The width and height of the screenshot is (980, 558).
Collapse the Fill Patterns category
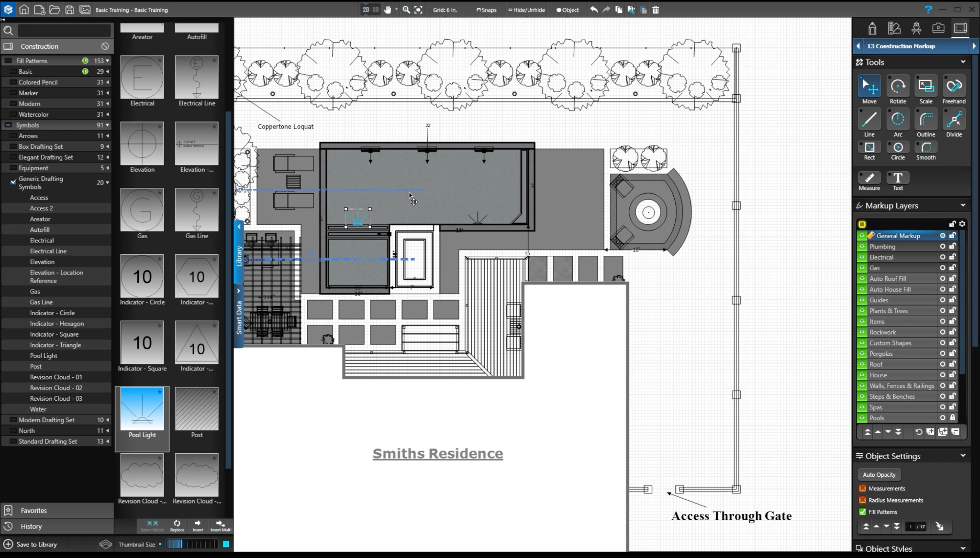click(107, 61)
